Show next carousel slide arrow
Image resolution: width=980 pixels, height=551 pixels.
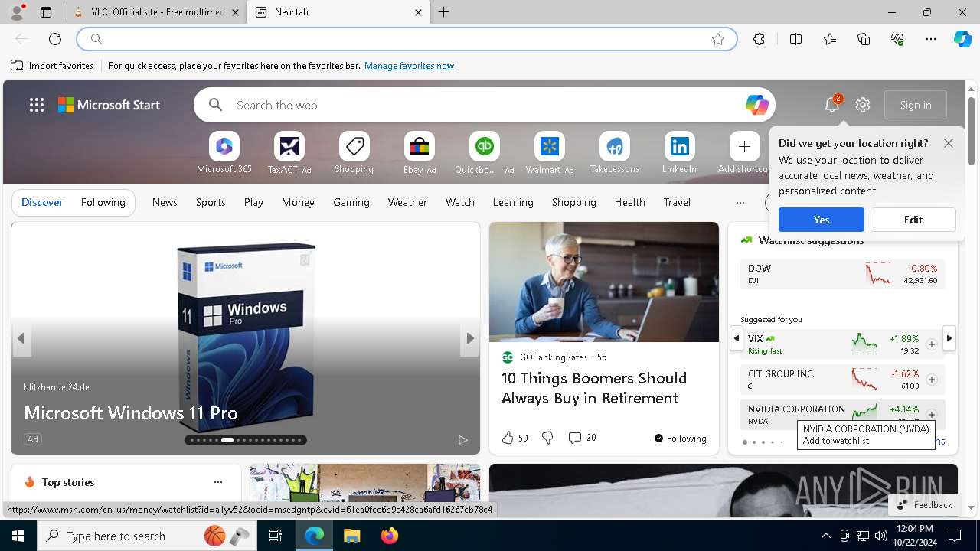(469, 338)
